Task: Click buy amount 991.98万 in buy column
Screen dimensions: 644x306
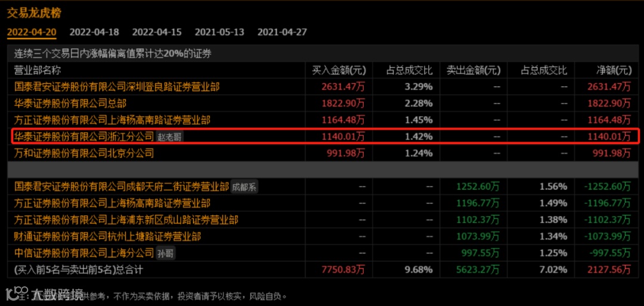Action: click(x=346, y=154)
